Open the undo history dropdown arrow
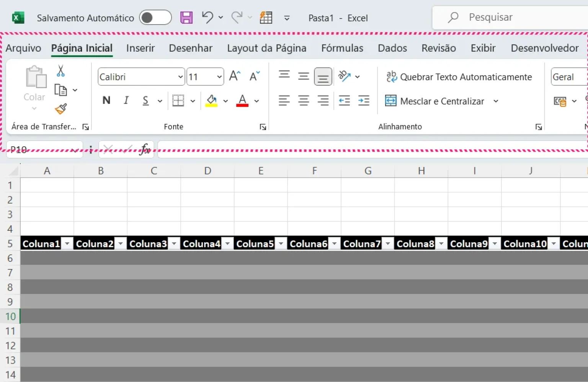Image resolution: width=588 pixels, height=382 pixels. pyautogui.click(x=221, y=18)
